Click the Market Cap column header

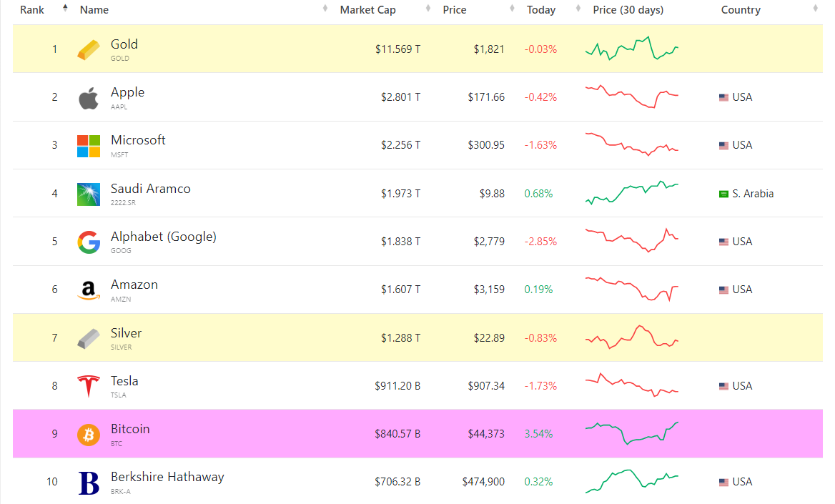(368, 9)
